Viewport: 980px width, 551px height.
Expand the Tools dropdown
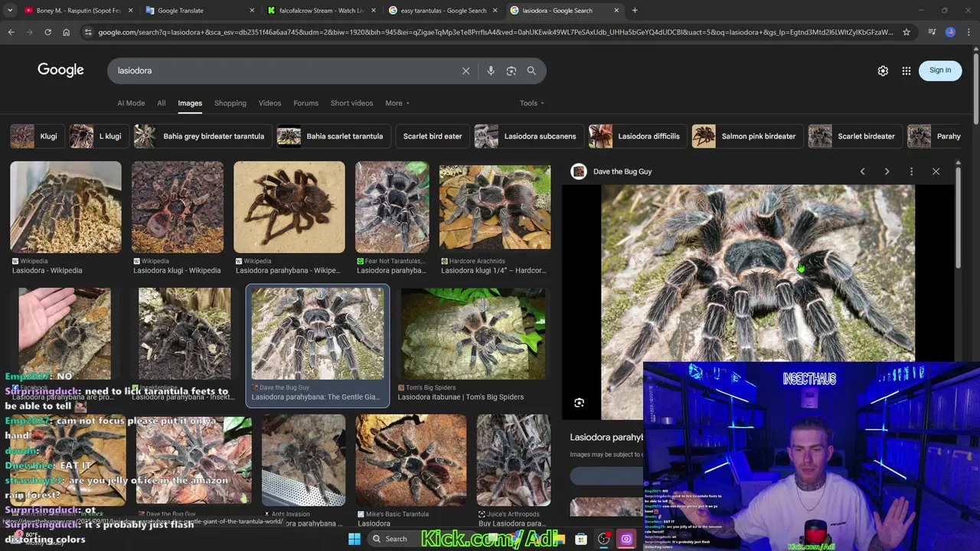point(531,103)
